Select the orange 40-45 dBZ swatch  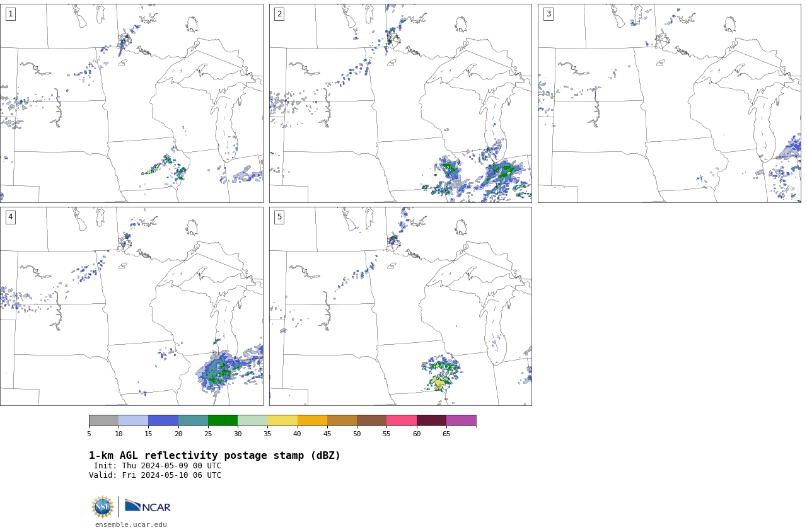312,420
